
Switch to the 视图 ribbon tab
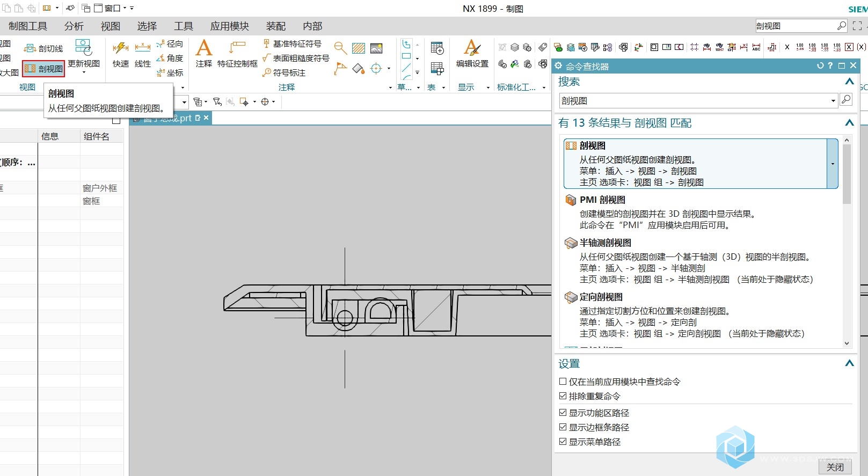tap(111, 26)
